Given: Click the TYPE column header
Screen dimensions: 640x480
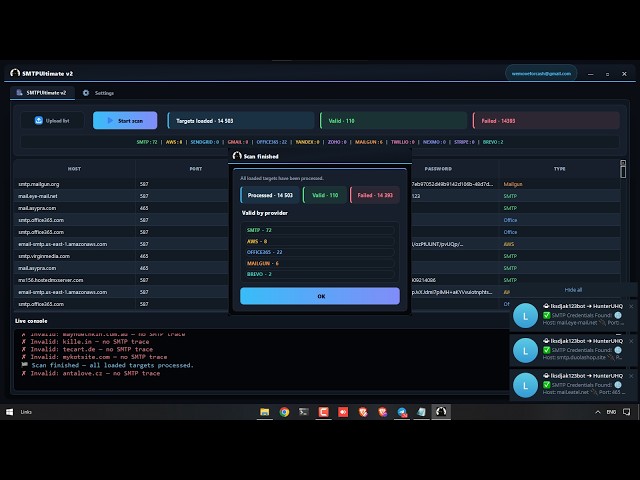Looking at the screenshot, I should pyautogui.click(x=560, y=169).
